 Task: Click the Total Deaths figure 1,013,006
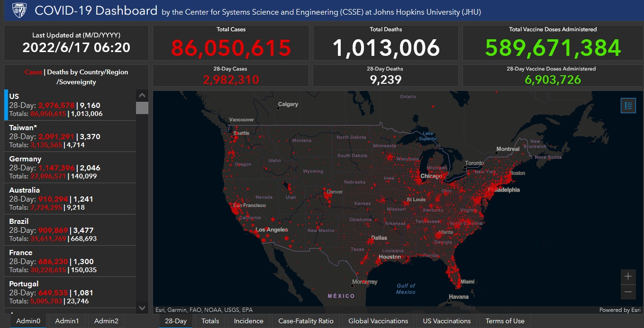(386, 48)
